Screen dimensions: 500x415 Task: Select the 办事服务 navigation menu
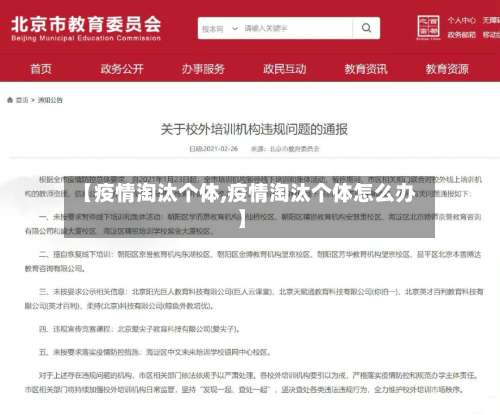(203, 69)
